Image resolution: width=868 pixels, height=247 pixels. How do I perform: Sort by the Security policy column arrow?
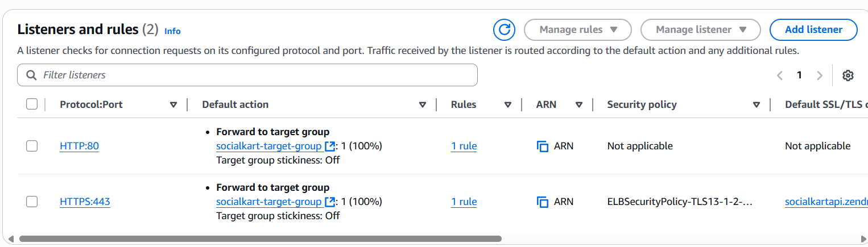(757, 105)
